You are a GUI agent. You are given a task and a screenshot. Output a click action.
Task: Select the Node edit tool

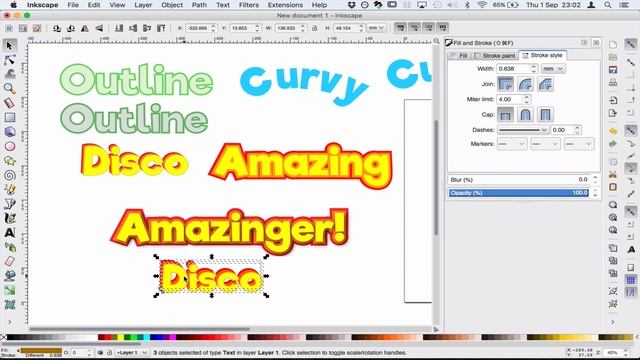[x=10, y=60]
